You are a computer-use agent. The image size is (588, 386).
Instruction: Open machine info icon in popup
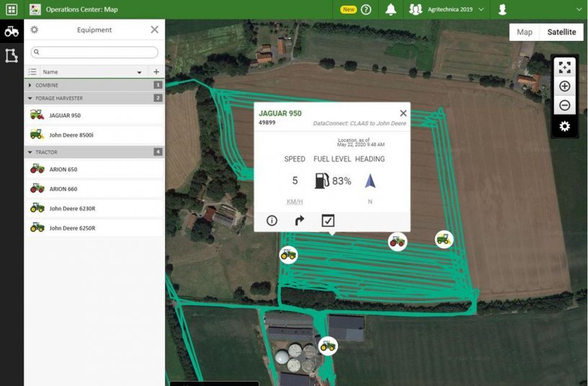[x=272, y=220]
